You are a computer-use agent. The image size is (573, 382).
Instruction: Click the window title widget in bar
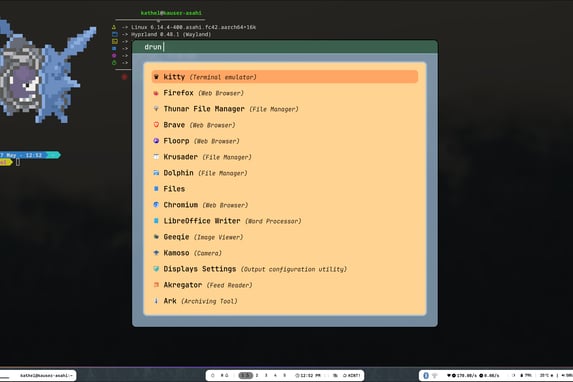46,375
